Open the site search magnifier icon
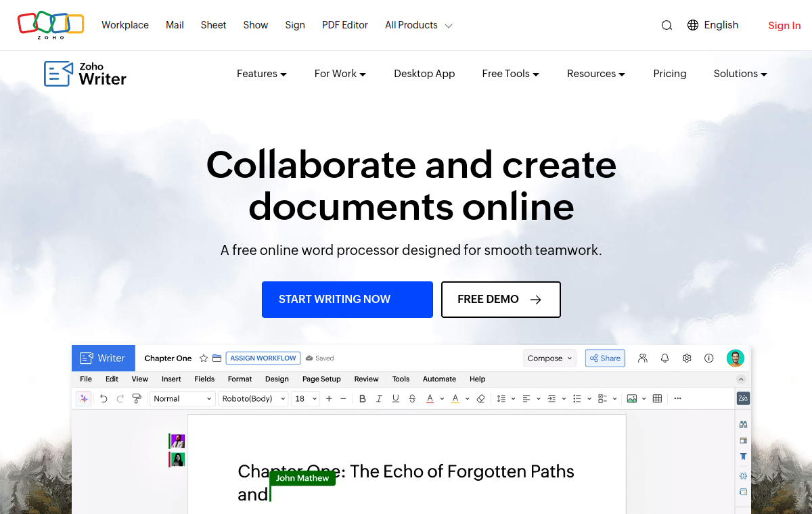The height and width of the screenshot is (514, 812). (667, 25)
